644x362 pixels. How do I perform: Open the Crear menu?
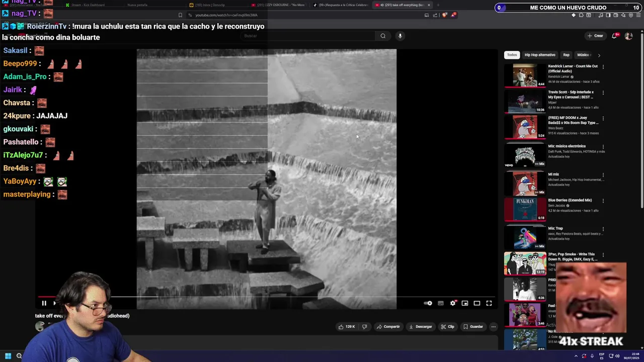tap(595, 36)
